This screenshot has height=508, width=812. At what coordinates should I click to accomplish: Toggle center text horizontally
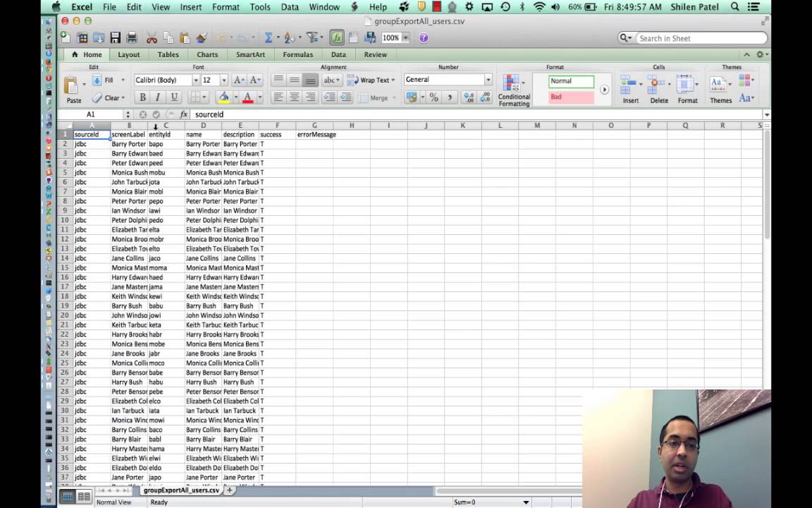tap(294, 97)
